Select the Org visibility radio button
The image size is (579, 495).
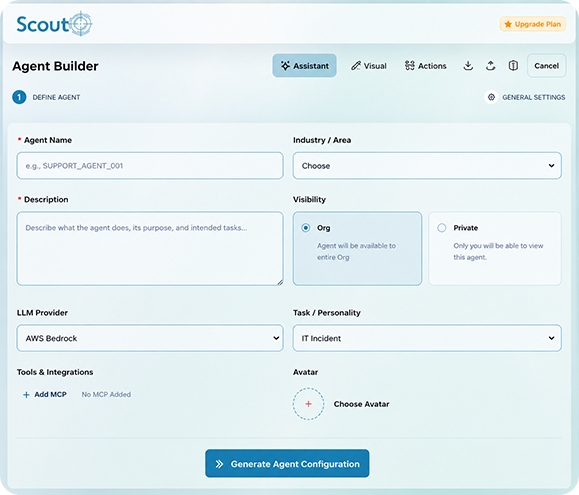(305, 228)
